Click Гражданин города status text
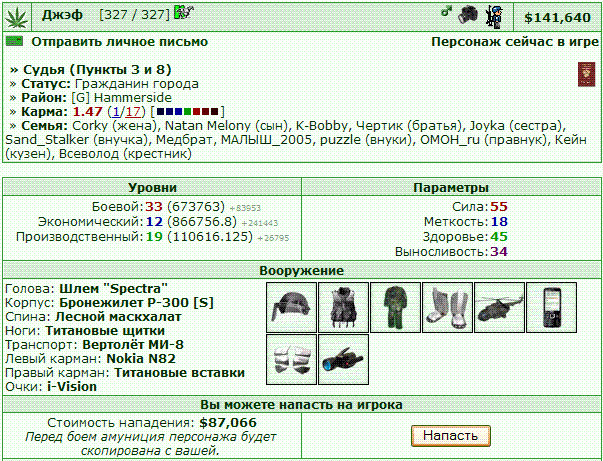 pos(137,84)
